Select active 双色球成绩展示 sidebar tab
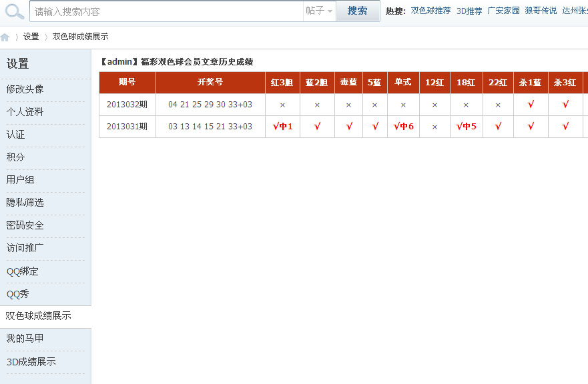This screenshot has height=384, width=588. coord(45,316)
